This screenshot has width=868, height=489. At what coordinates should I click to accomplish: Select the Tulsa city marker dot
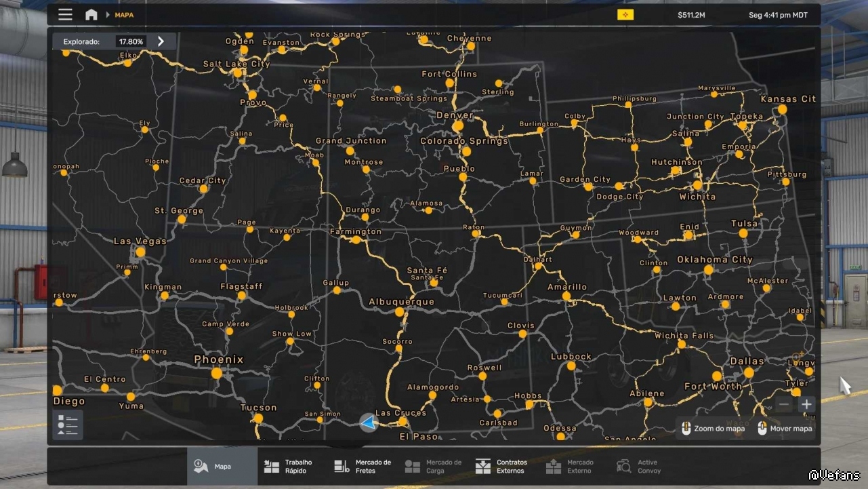coord(743,233)
